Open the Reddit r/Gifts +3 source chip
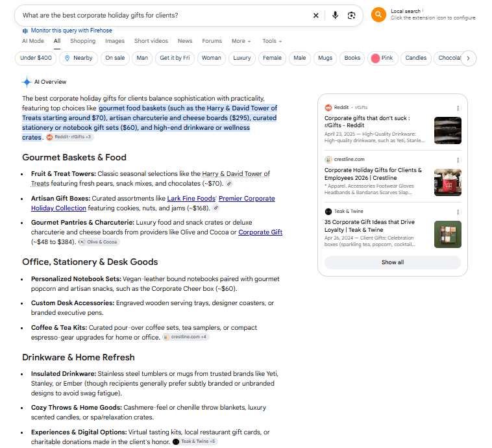The width and height of the screenshot is (492, 448). pos(69,137)
